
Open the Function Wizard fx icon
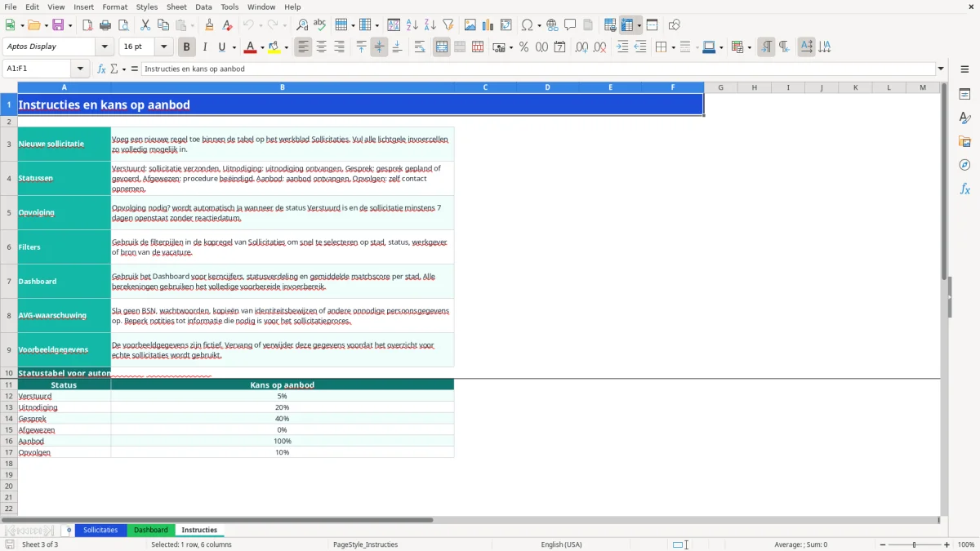tap(101, 69)
